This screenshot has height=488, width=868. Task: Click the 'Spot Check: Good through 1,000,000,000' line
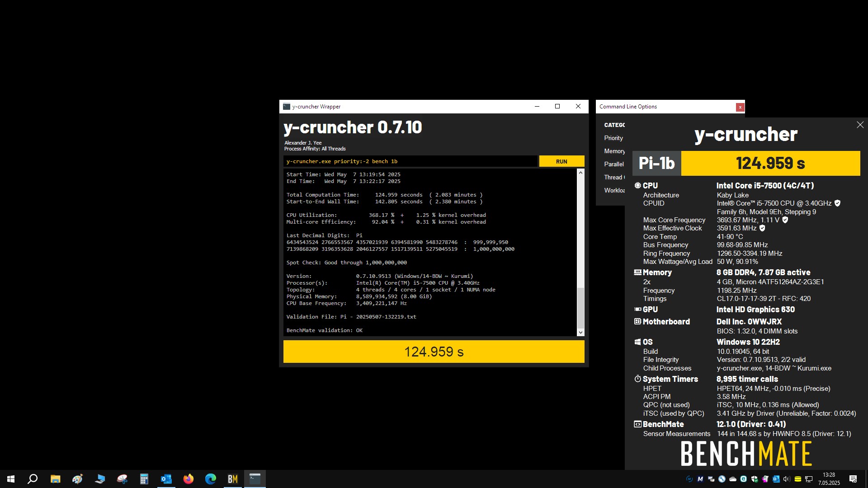[346, 263]
